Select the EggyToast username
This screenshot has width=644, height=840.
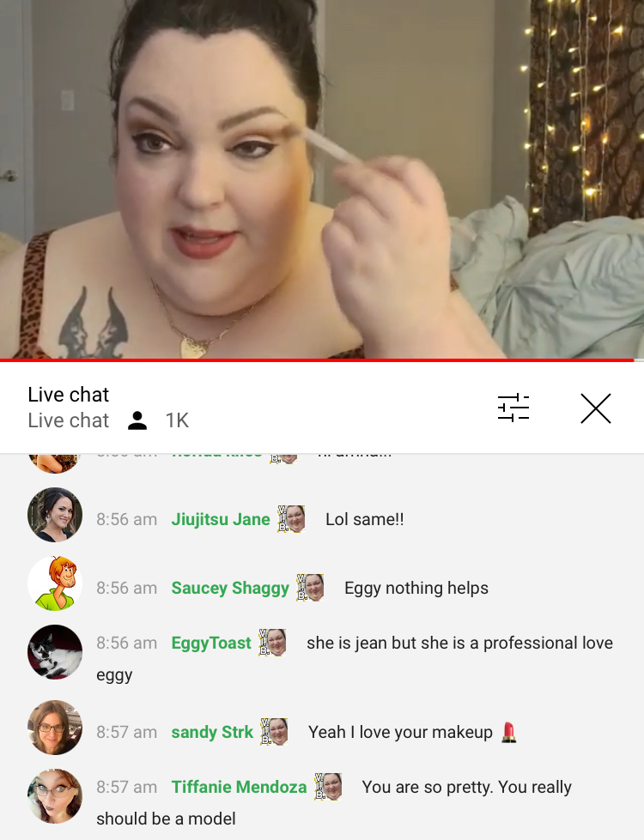[x=211, y=643]
